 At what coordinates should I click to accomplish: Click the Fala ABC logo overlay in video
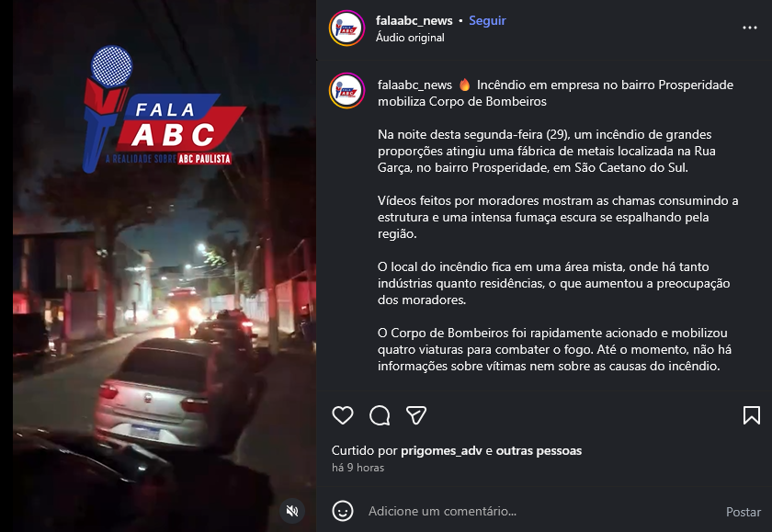click(x=164, y=109)
